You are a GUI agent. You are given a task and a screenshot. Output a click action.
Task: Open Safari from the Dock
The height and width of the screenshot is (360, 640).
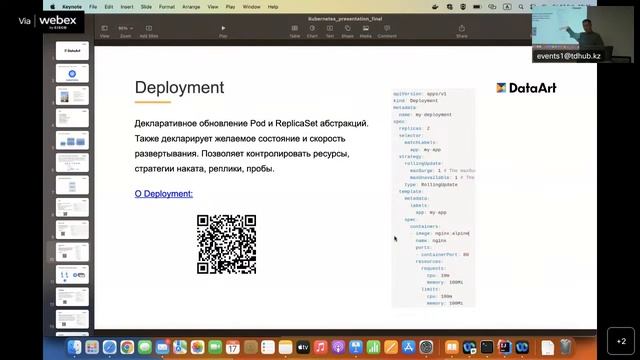pos(109,347)
